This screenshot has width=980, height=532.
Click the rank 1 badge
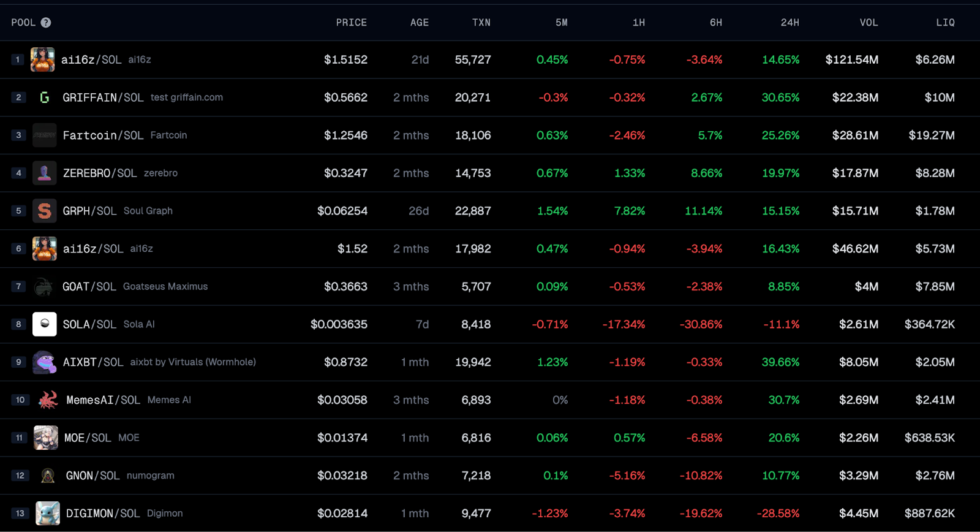(18, 59)
